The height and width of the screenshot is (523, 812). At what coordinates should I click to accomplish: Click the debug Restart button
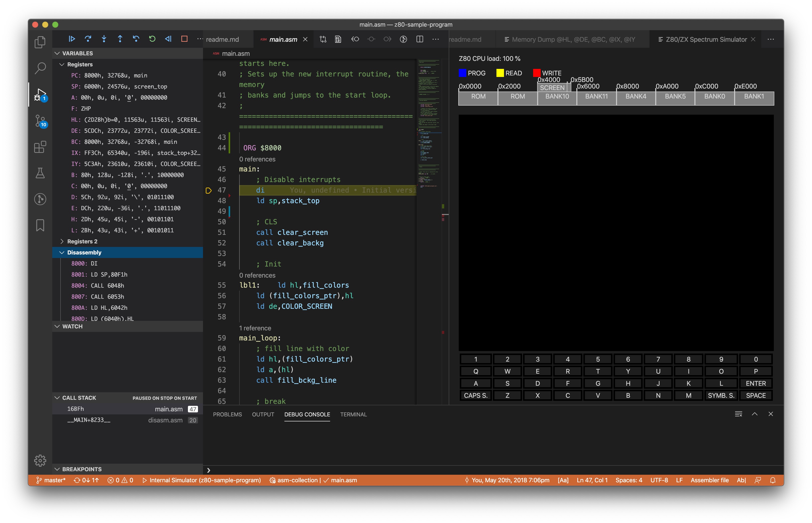[152, 39]
